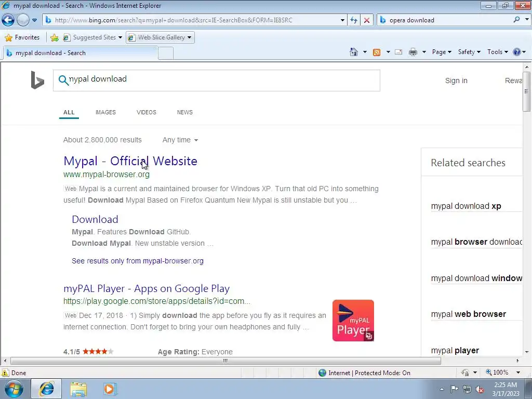
Task: Click the status bar warning icon near Done
Action: [x=5, y=373]
